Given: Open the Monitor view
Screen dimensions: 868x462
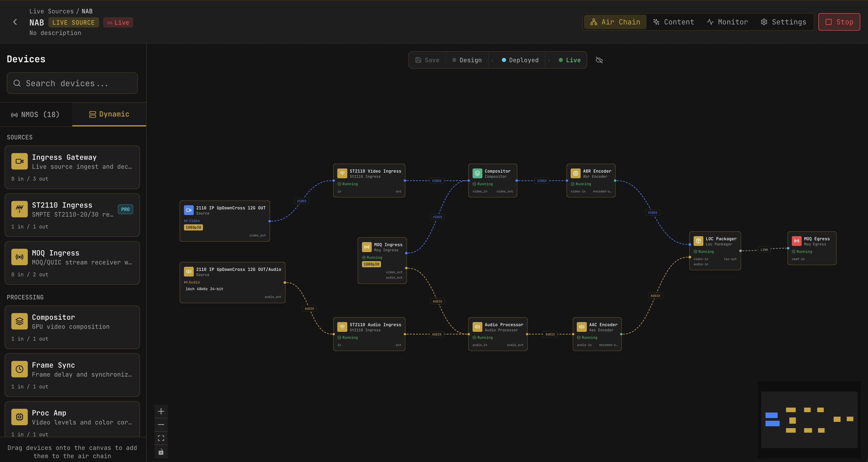Looking at the screenshot, I should [727, 22].
